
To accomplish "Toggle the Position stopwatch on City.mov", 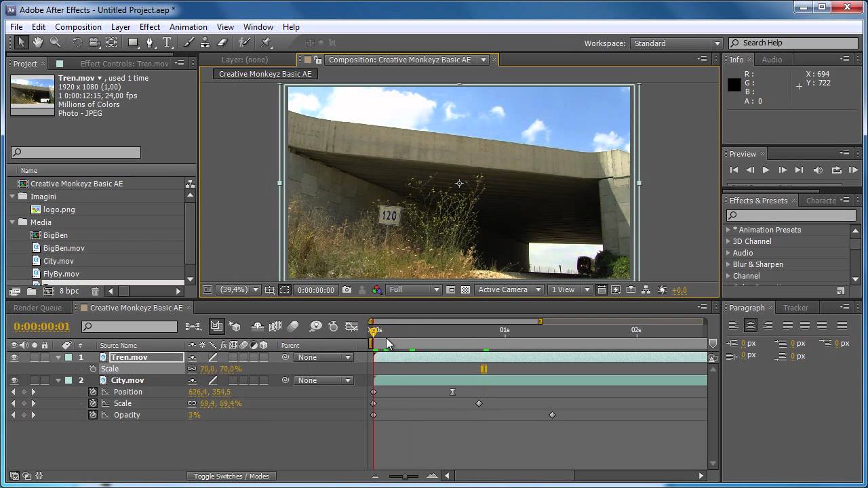I will (93, 392).
